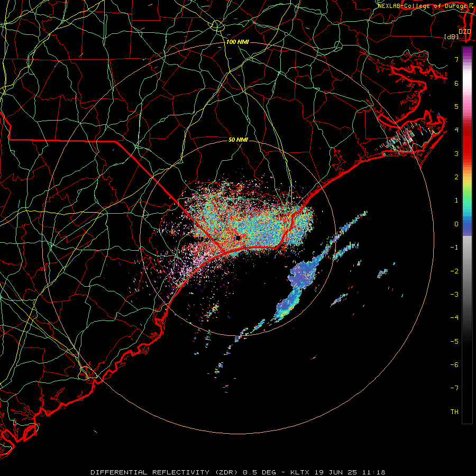Click the Differential Reflectivity KLTX timestamp caption
Image resolution: width=476 pixels, height=476 pixels.
coord(238,472)
